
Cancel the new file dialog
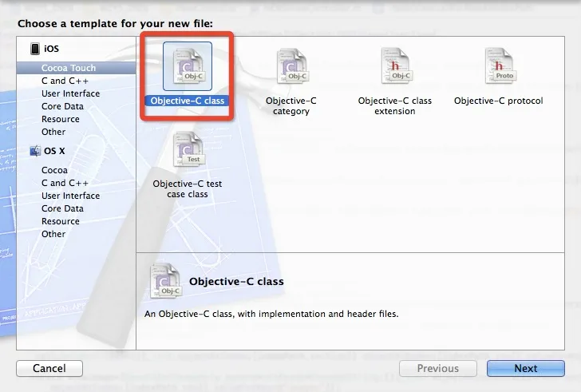(x=49, y=368)
